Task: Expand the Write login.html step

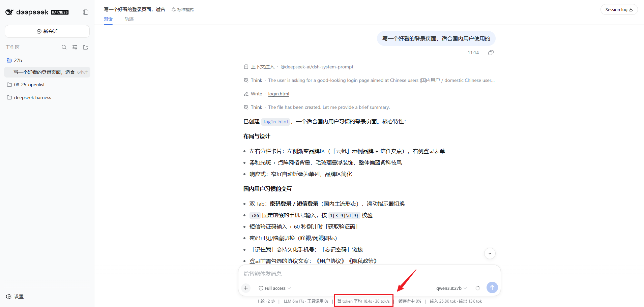Action: pyautogui.click(x=266, y=94)
